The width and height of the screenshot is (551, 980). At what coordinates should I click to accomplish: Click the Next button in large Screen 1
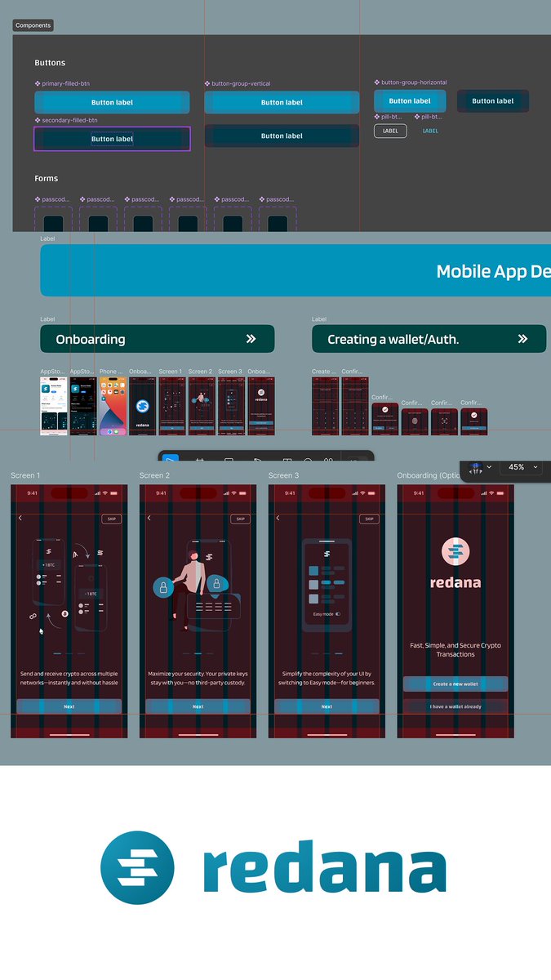(69, 706)
